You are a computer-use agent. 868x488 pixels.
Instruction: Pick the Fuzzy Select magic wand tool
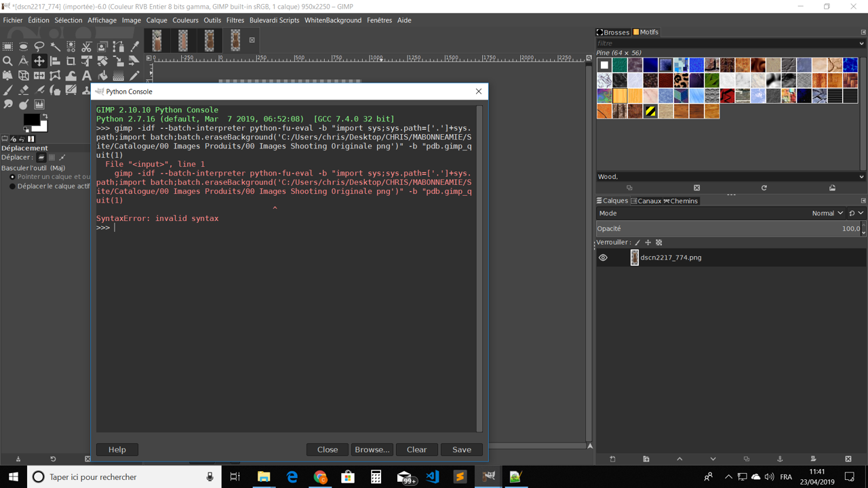[x=55, y=46]
